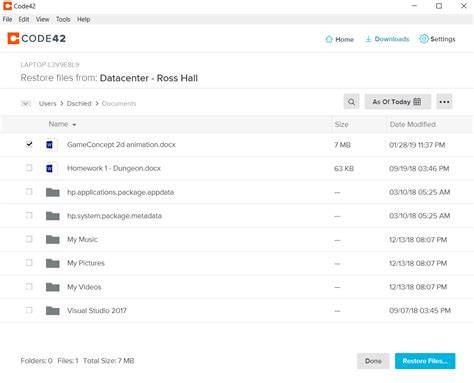Open the three-dots more options button

[444, 102]
